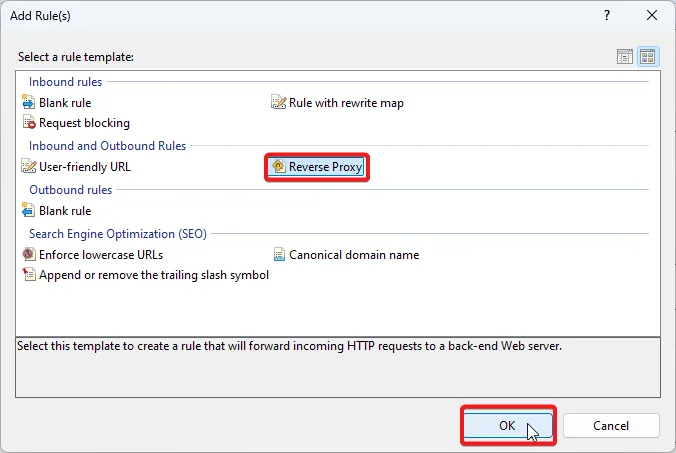The image size is (676, 453).
Task: Pick the Canonical domain name label
Action: click(354, 255)
